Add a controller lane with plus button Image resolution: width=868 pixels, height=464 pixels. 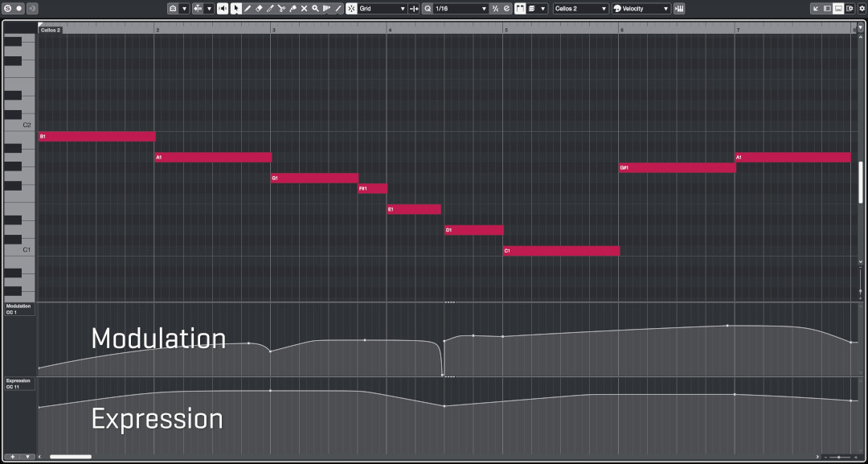(x=13, y=457)
